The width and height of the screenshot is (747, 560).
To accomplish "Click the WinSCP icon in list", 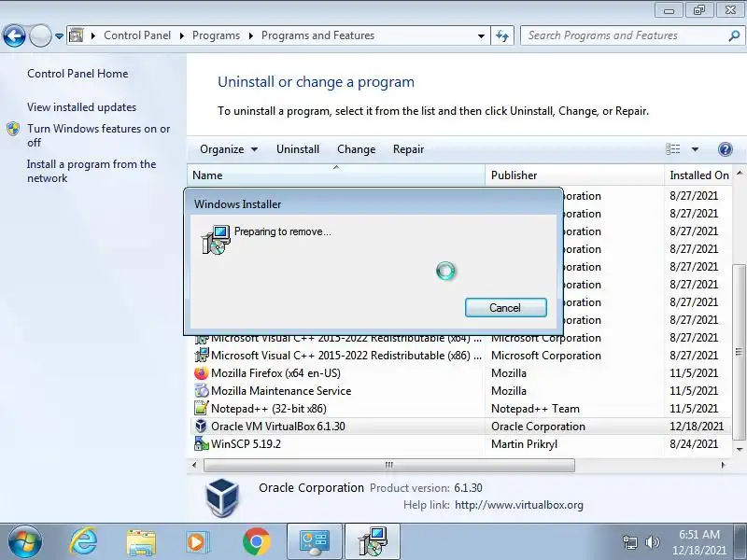I will pyautogui.click(x=202, y=444).
